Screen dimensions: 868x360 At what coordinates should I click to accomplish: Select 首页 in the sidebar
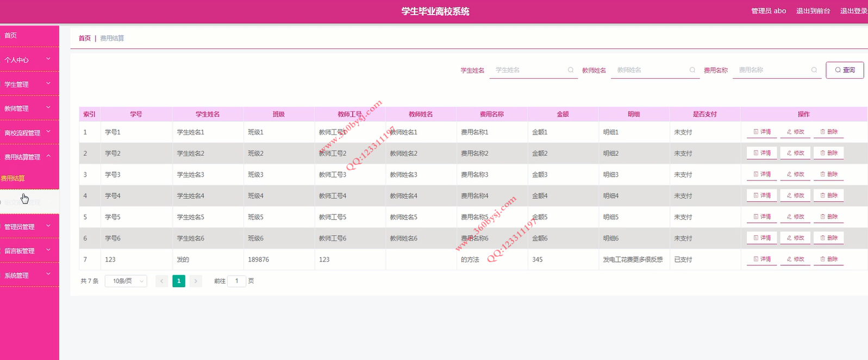click(x=29, y=35)
